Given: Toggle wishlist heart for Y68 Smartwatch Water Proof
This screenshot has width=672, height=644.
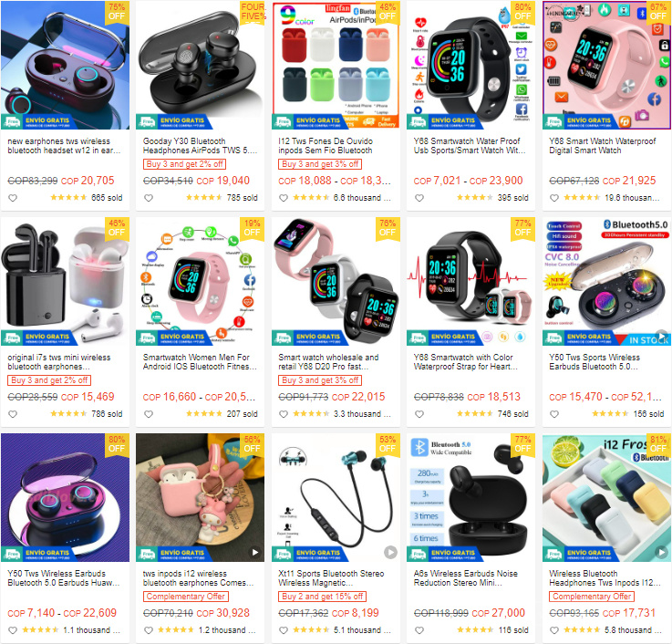Looking at the screenshot, I should pos(419,198).
